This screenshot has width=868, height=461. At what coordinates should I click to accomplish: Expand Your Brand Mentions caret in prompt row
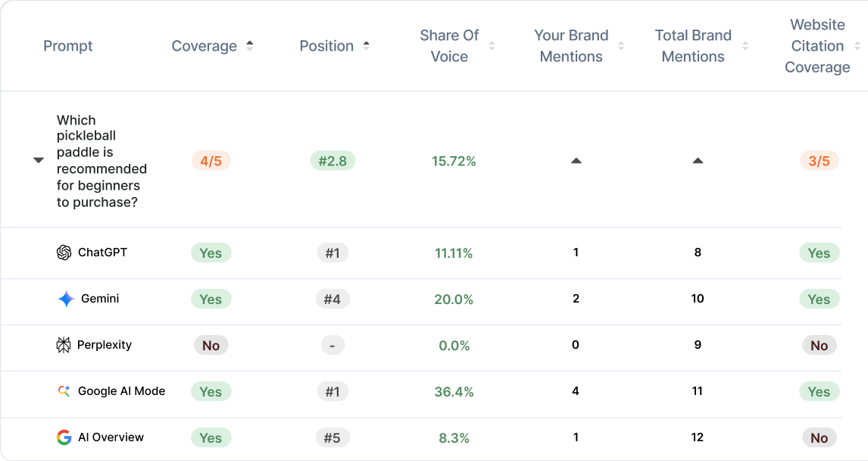576,161
